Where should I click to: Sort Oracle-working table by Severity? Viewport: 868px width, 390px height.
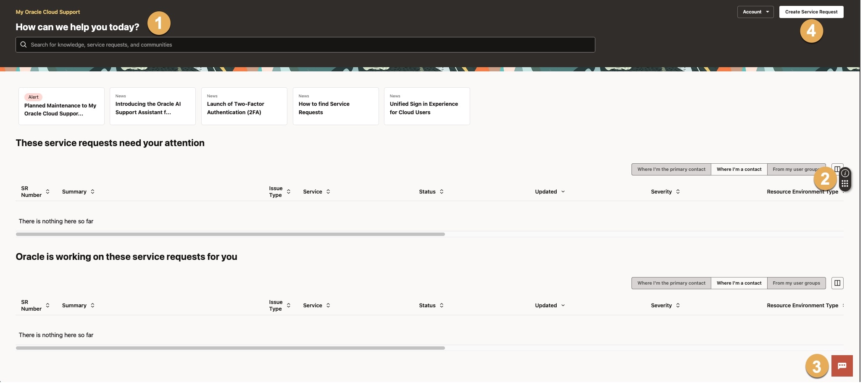tap(678, 305)
